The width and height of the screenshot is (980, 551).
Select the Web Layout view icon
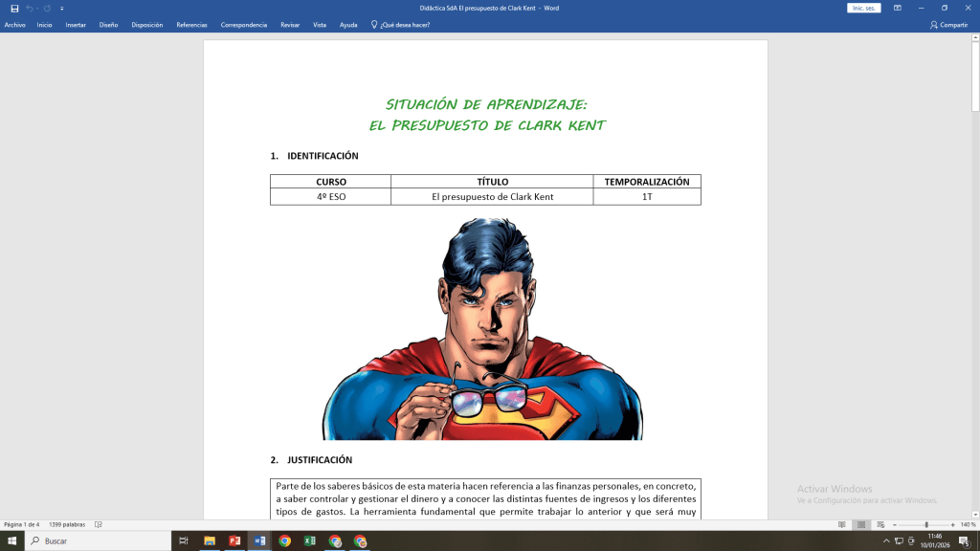(x=881, y=524)
